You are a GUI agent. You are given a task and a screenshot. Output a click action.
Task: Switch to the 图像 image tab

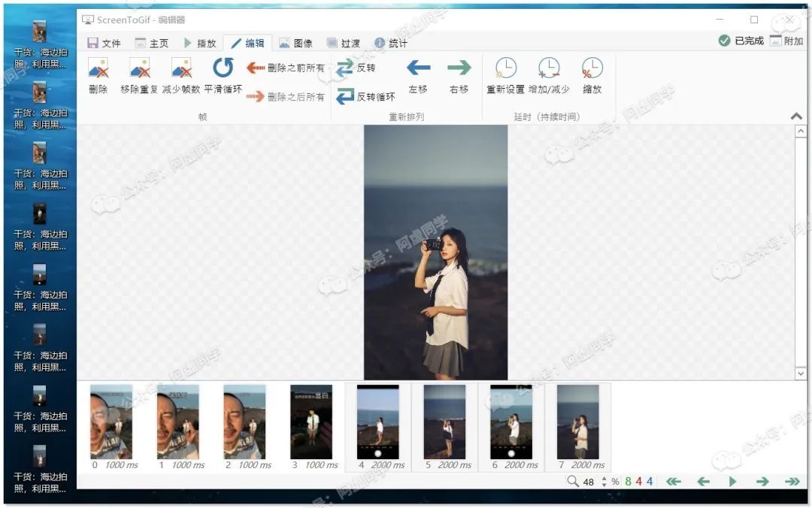coord(295,43)
